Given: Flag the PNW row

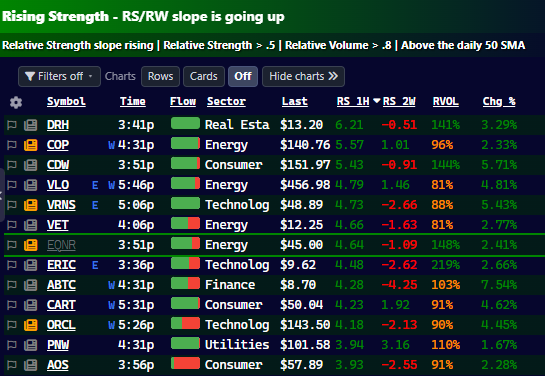Looking at the screenshot, I should click(x=12, y=345).
